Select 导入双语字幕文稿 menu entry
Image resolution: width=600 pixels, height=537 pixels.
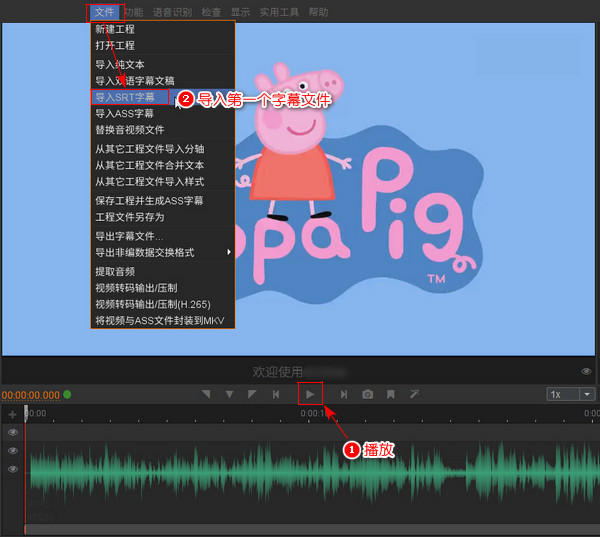point(163,81)
